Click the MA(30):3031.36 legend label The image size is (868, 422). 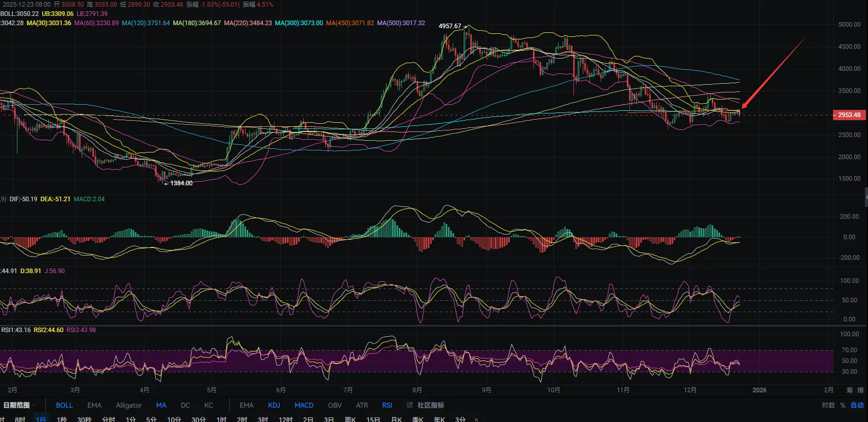49,23
